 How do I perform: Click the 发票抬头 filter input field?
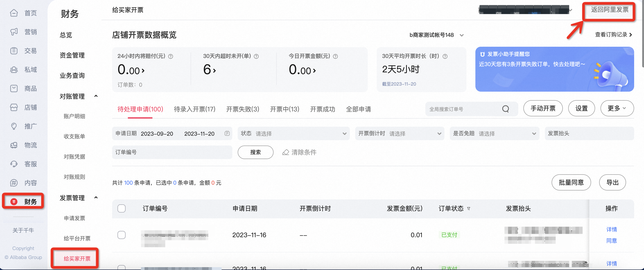589,133
